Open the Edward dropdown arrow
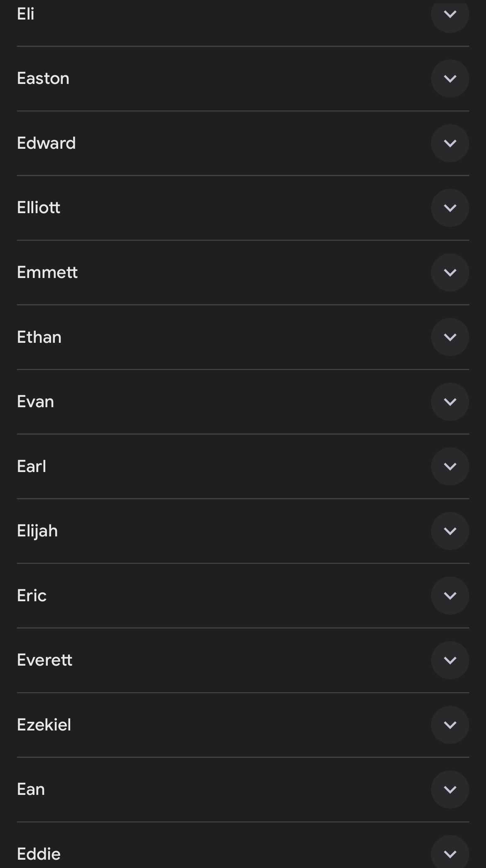This screenshot has height=868, width=486. coord(450,143)
